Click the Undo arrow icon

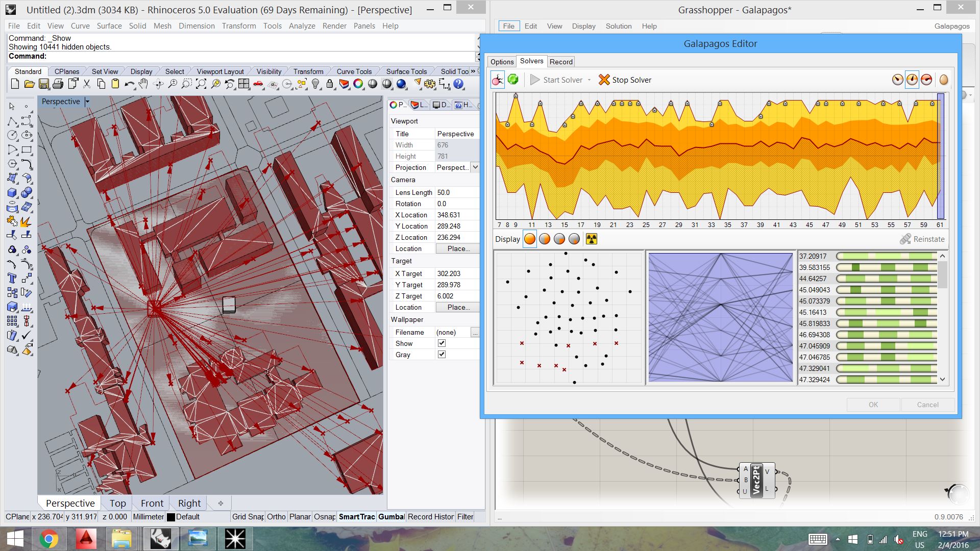(x=130, y=84)
